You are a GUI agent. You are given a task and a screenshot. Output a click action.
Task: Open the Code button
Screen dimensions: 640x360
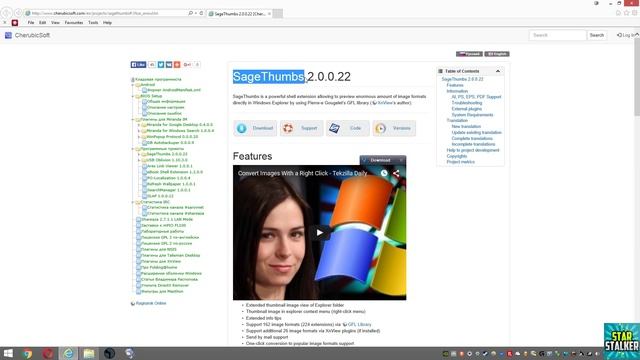point(348,128)
